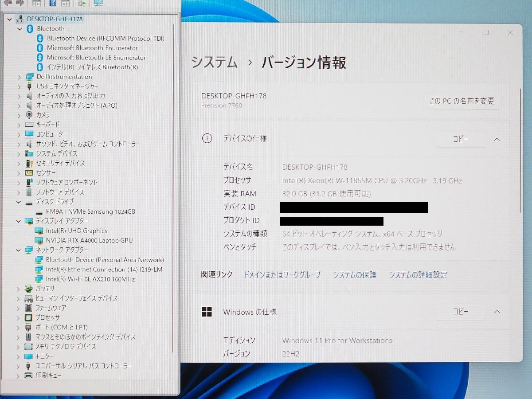
Task: Collapse the デバイスの仕様 section chevron
Action: (x=497, y=139)
